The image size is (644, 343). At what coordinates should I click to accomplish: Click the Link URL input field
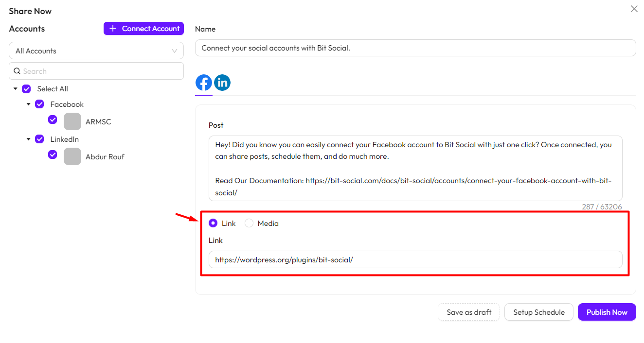[x=415, y=259]
